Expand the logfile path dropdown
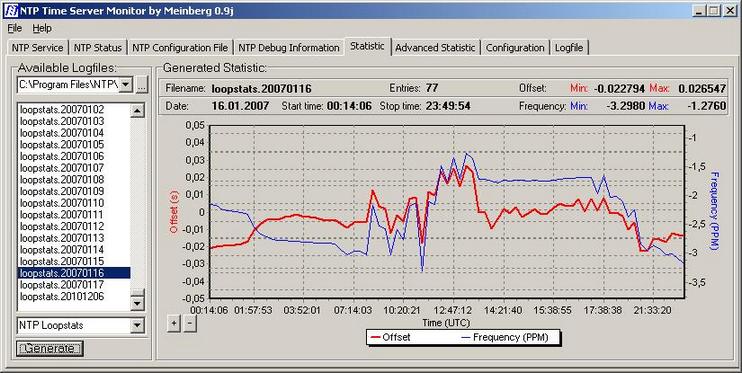Image resolution: width=742 pixels, height=373 pixels. 125,85
